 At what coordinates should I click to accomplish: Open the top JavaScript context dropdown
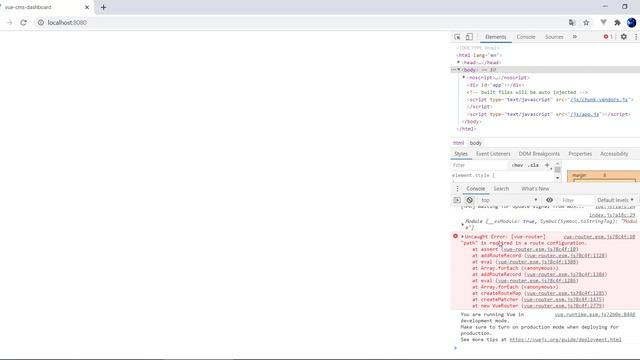(x=509, y=200)
